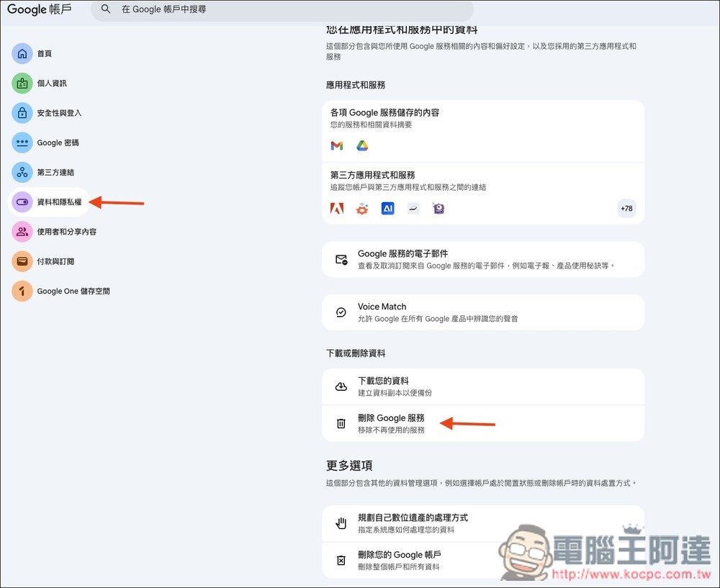Click the gray squiggle third-party app icon
The width and height of the screenshot is (720, 588).
(413, 209)
